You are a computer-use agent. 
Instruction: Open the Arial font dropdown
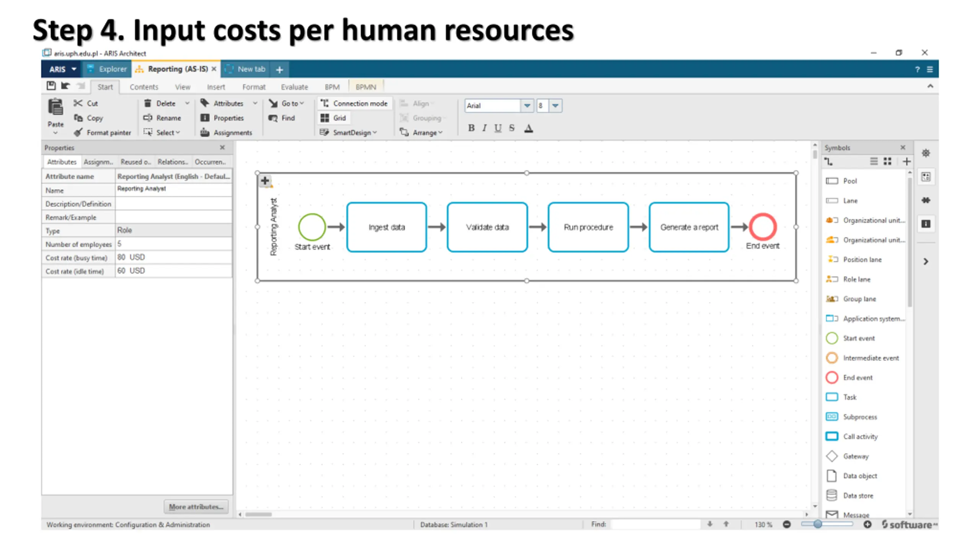pyautogui.click(x=527, y=106)
